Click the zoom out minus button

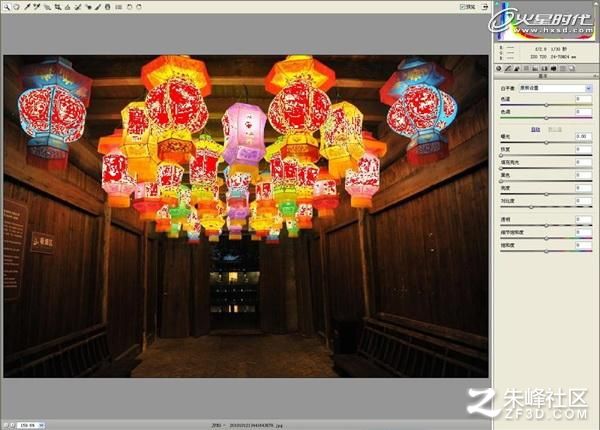point(5,425)
